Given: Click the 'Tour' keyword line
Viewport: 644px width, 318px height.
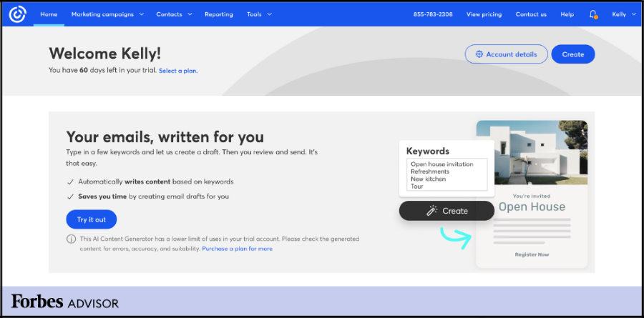Looking at the screenshot, I should (x=417, y=187).
